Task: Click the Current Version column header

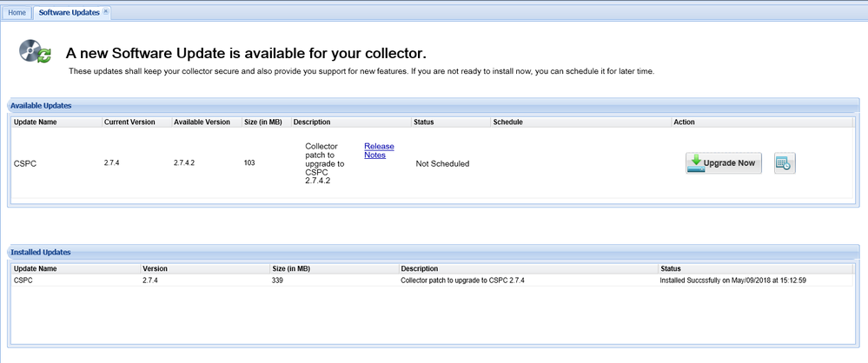Action: click(x=136, y=122)
